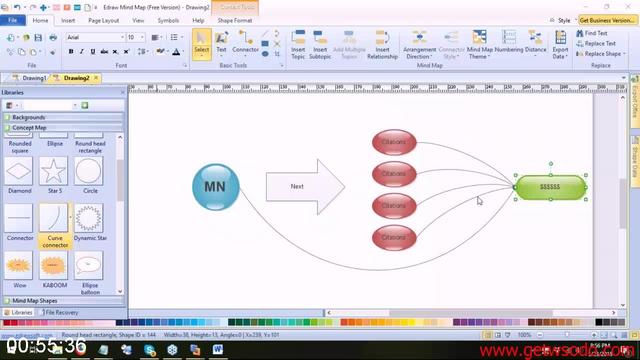Click the libraries green add icon
This screenshot has height=360, width=640.
pyautogui.click(x=84, y=105)
